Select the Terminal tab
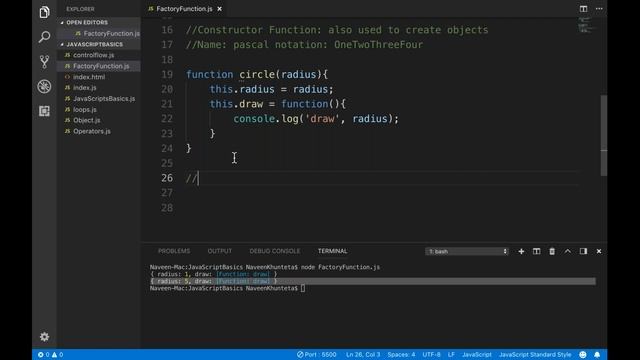Viewport: 640px width, 360px height. point(333,251)
